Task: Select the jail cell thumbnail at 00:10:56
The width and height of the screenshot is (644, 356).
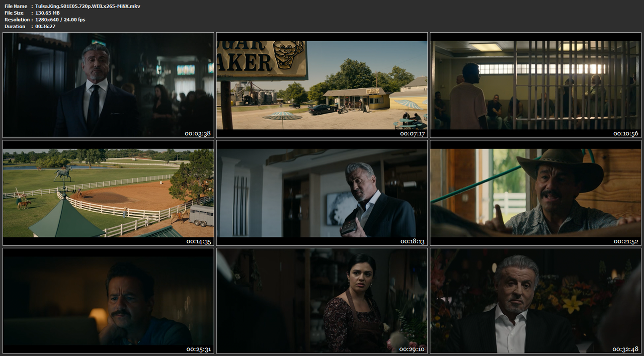Action: tap(535, 85)
